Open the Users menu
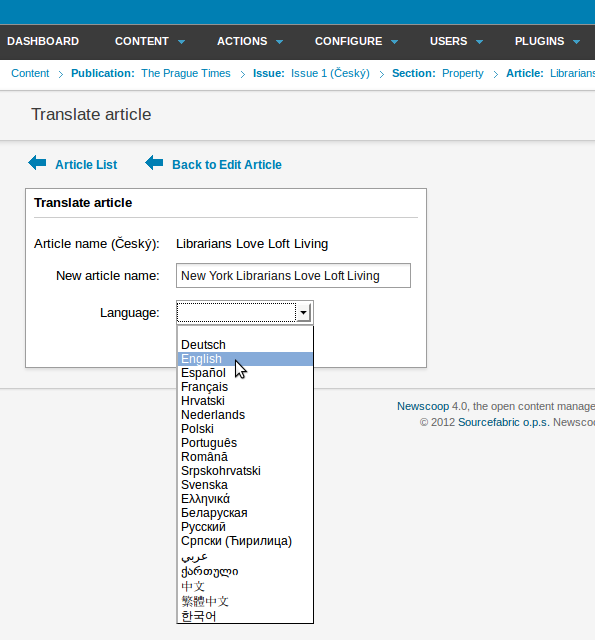 pos(456,42)
